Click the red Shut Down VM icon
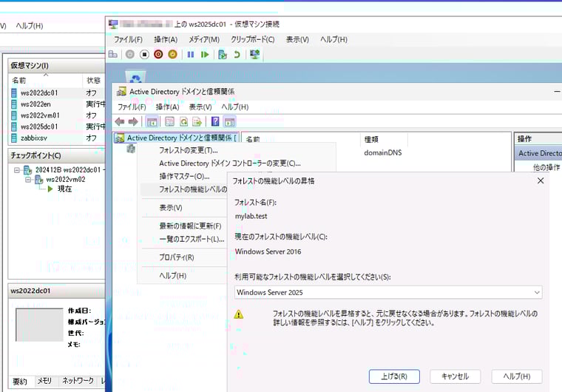Image resolution: width=562 pixels, height=392 pixels. point(158,54)
